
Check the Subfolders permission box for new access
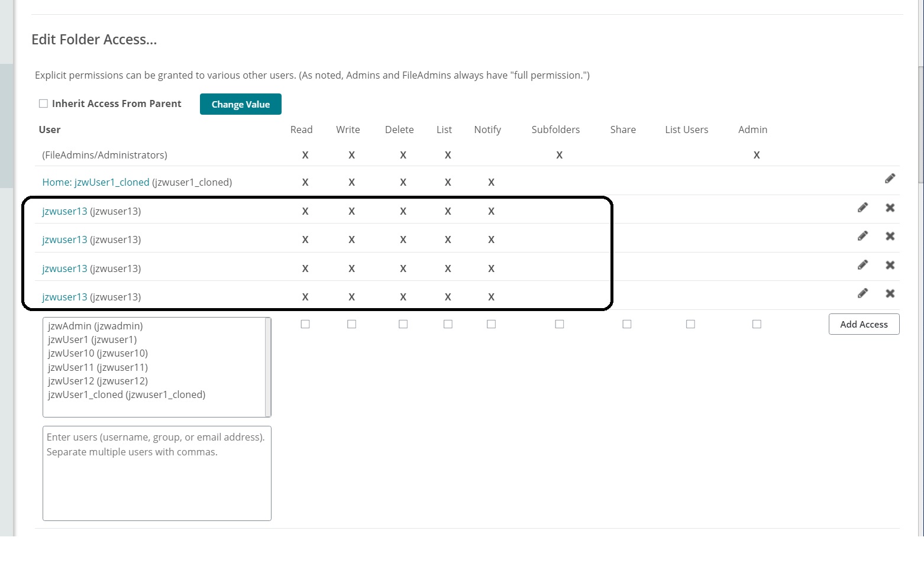pyautogui.click(x=559, y=324)
